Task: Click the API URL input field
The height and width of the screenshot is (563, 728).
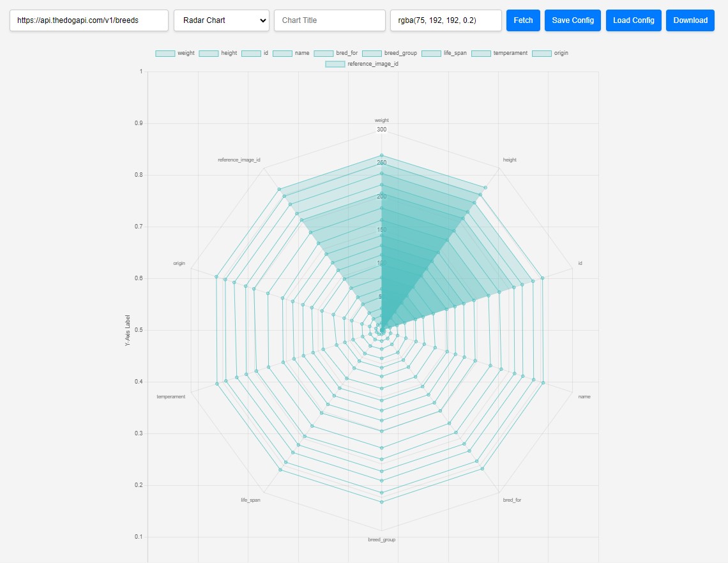Action: 89,20
